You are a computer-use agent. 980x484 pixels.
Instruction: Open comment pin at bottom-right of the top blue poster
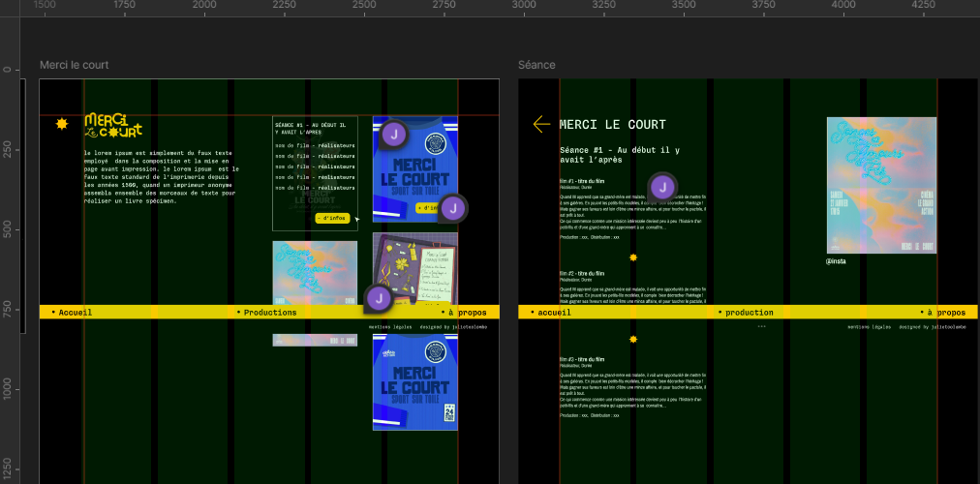[x=452, y=208]
